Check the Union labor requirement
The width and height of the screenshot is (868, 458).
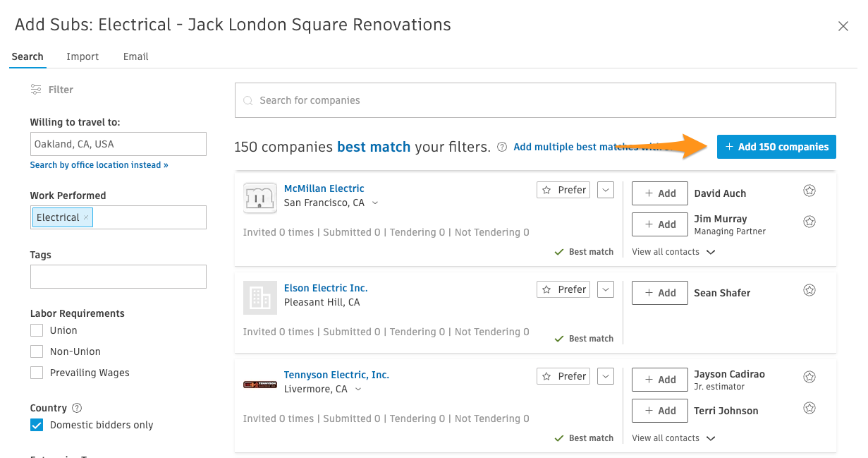click(x=37, y=330)
